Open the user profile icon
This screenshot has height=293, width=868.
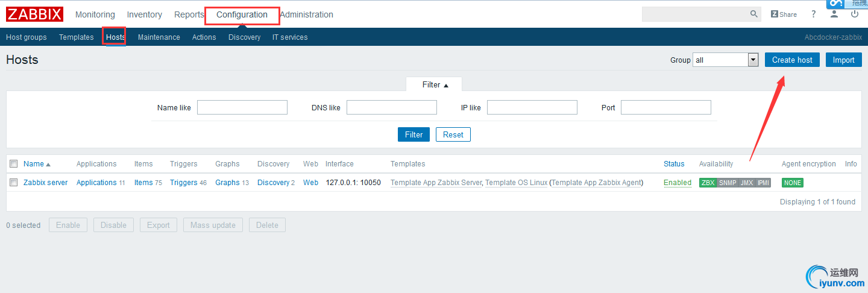point(834,14)
